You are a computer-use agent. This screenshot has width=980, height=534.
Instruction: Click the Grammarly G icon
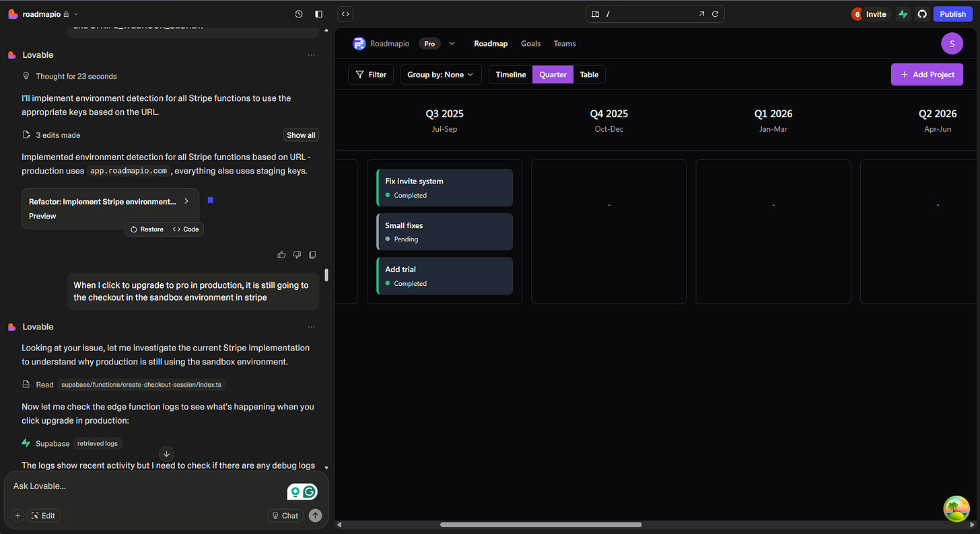coord(310,492)
